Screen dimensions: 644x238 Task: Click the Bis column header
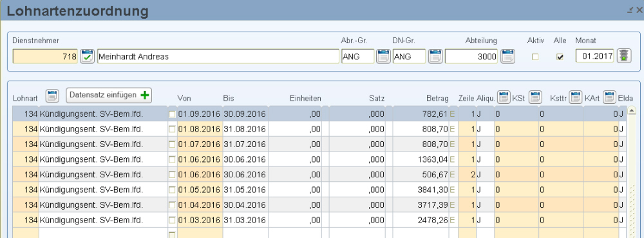[x=229, y=99]
